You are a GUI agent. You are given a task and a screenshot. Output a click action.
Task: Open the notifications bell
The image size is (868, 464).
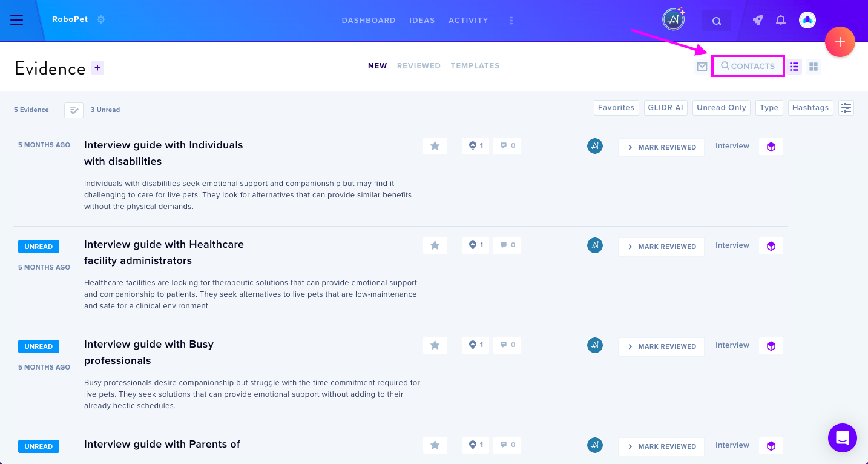[x=781, y=20]
